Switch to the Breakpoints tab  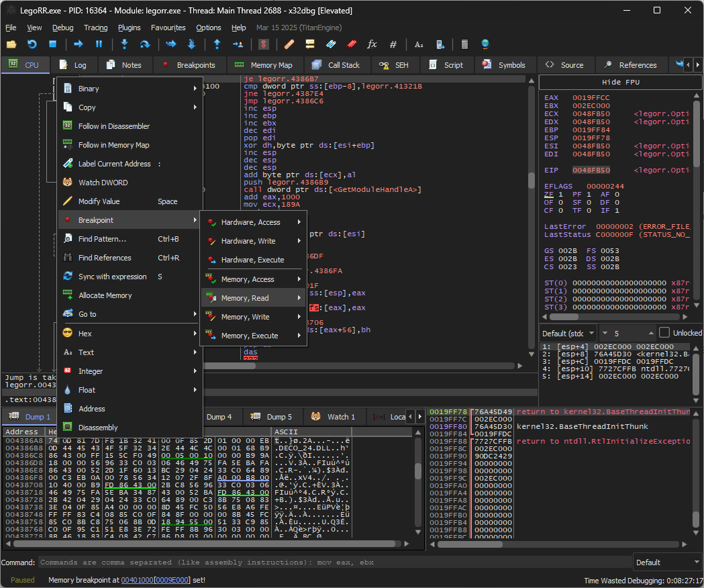tap(189, 65)
